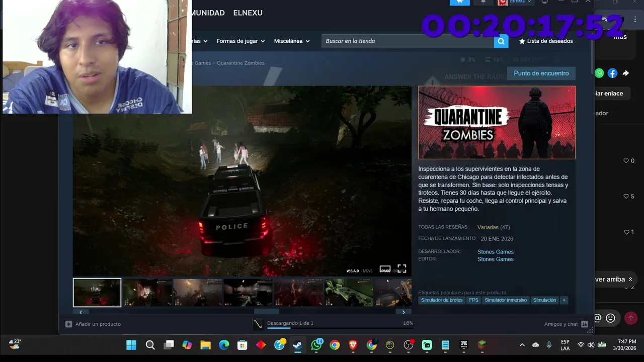The image size is (644, 362).
Task: Show hidden system tray icons chevron
Action: coord(522,345)
